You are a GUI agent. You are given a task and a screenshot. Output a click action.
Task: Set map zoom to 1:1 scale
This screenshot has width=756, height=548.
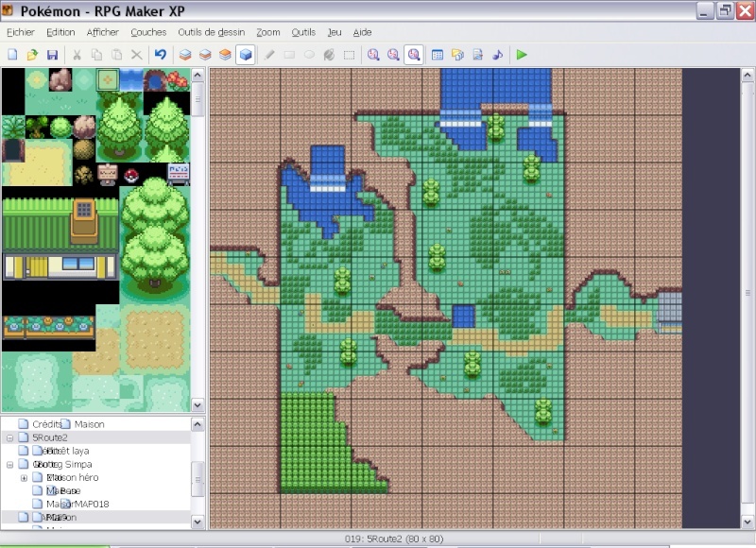tap(373, 55)
